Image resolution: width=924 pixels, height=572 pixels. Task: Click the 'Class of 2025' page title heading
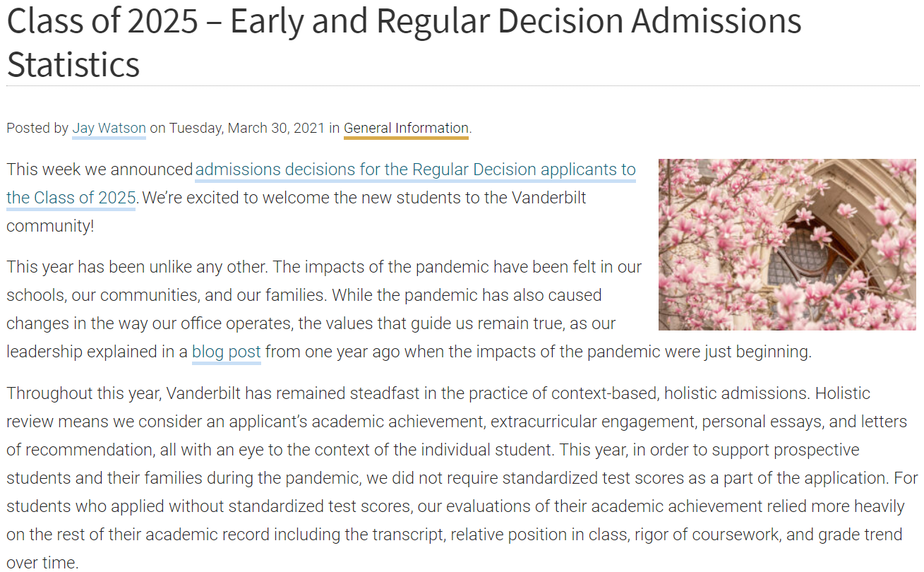(404, 42)
